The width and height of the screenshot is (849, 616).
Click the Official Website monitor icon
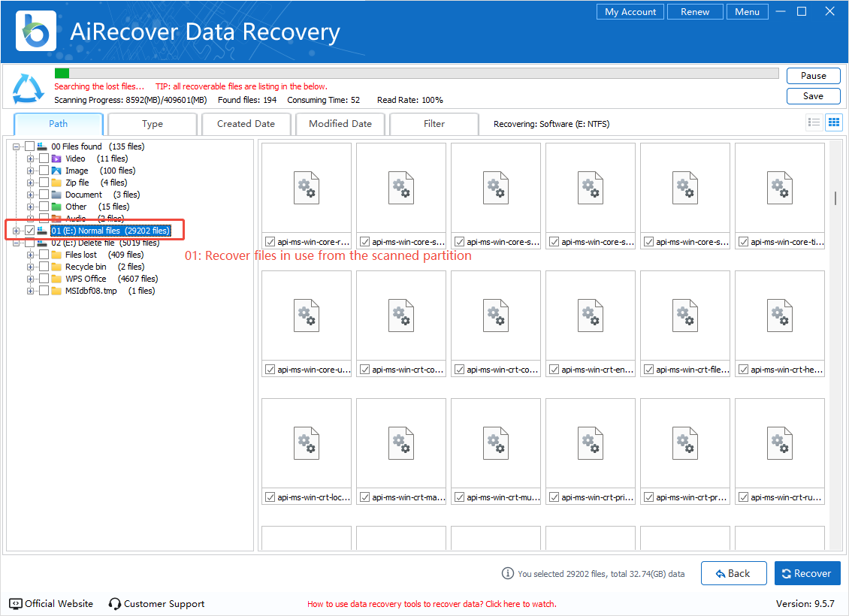click(16, 603)
